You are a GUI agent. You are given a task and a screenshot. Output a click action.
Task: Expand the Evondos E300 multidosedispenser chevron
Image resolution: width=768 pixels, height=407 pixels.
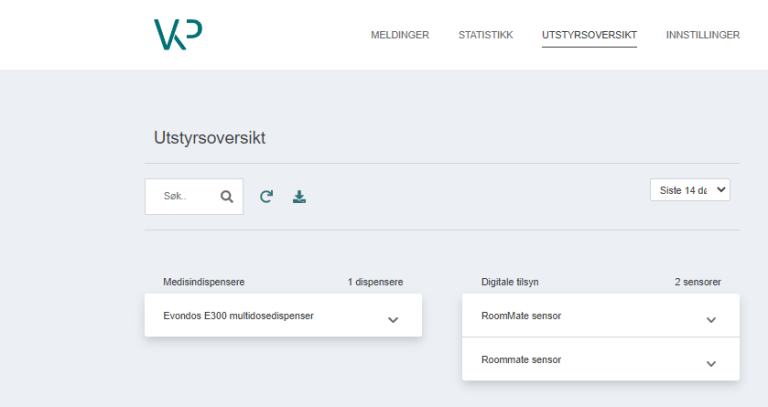[x=393, y=320]
